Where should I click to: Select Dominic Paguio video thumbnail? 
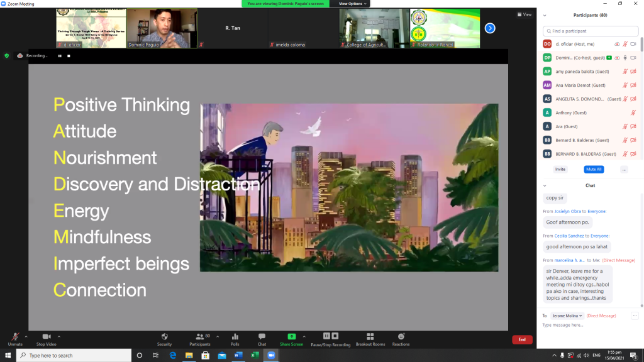tap(162, 28)
